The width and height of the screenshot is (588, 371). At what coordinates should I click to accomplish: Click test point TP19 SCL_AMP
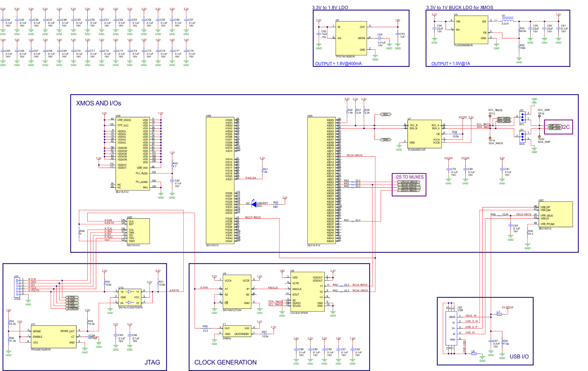point(539,116)
